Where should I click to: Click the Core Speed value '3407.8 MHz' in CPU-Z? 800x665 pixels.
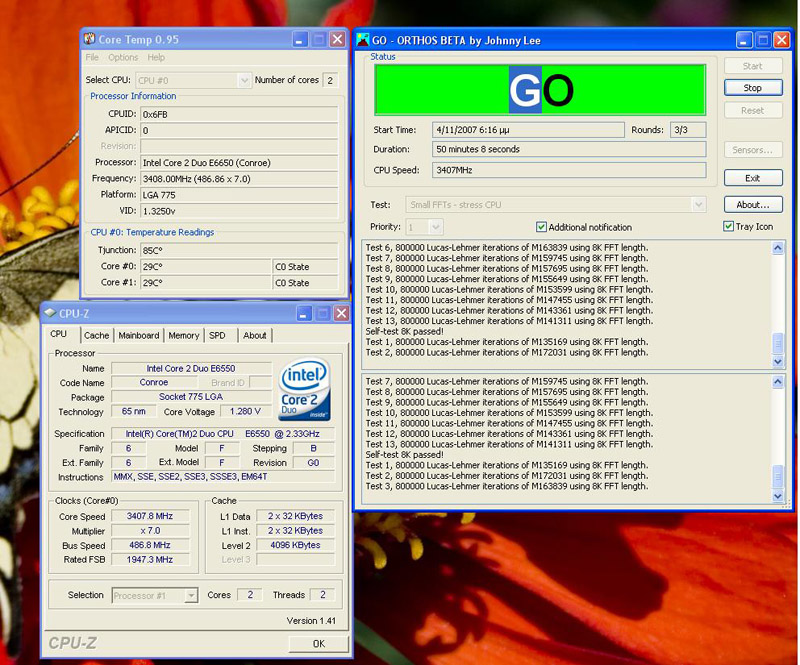(150, 516)
